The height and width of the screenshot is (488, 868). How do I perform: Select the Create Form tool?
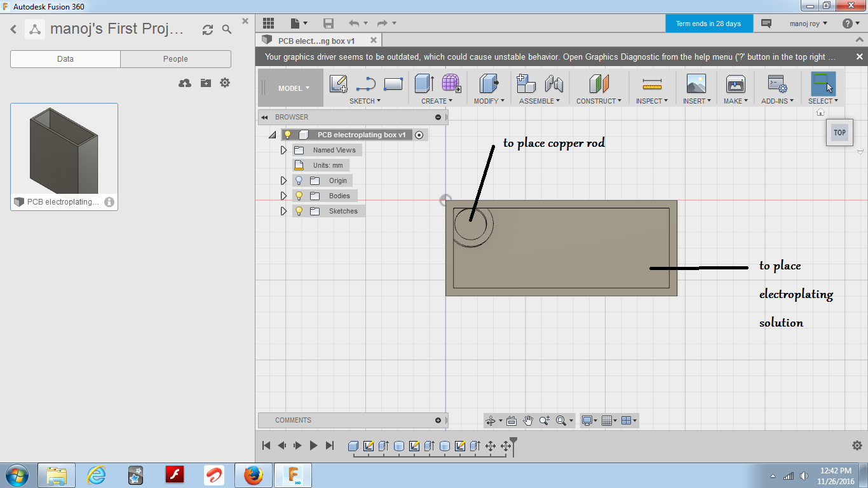[x=451, y=83]
